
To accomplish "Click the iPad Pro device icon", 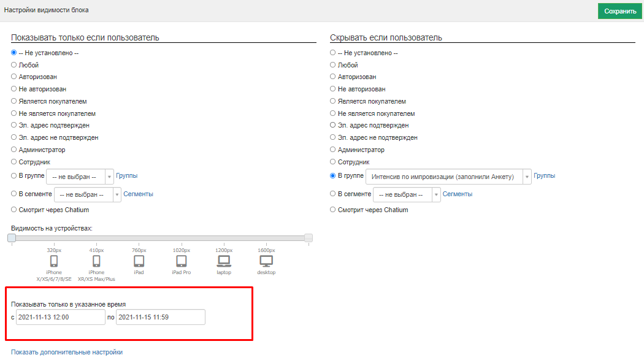I will coord(181,261).
